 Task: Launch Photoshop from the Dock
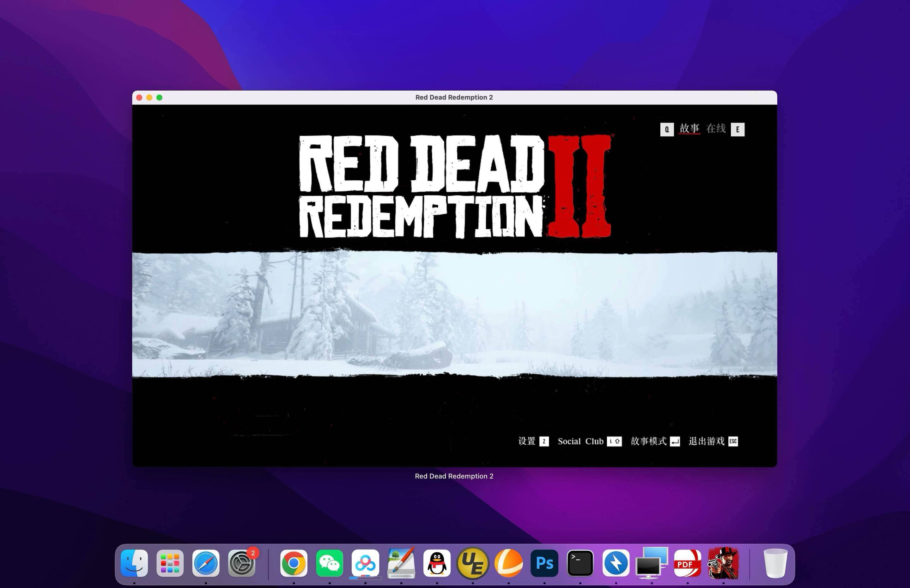(x=544, y=563)
